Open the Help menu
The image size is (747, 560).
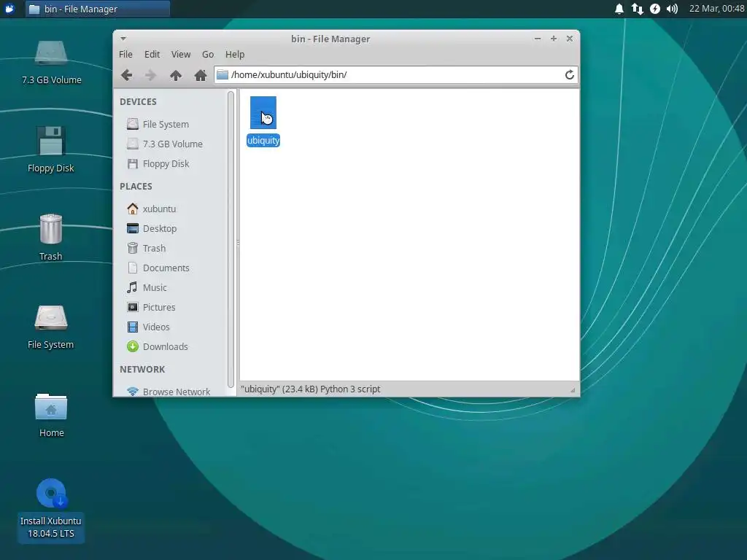pyautogui.click(x=235, y=54)
